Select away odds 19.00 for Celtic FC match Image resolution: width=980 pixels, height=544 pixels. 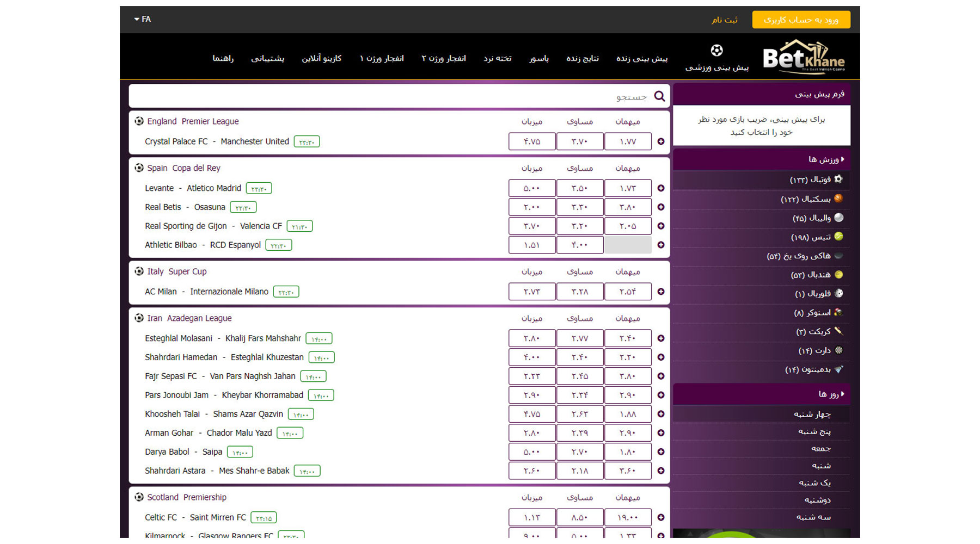[x=628, y=518]
